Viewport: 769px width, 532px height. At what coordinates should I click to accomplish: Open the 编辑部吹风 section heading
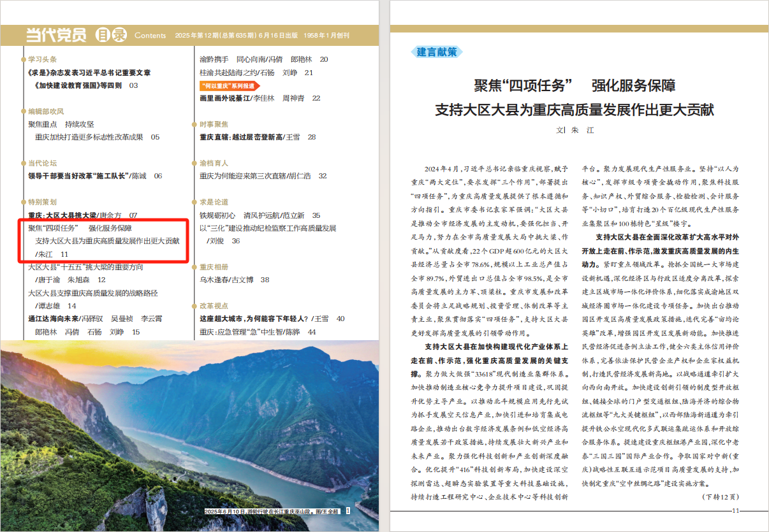pos(46,111)
